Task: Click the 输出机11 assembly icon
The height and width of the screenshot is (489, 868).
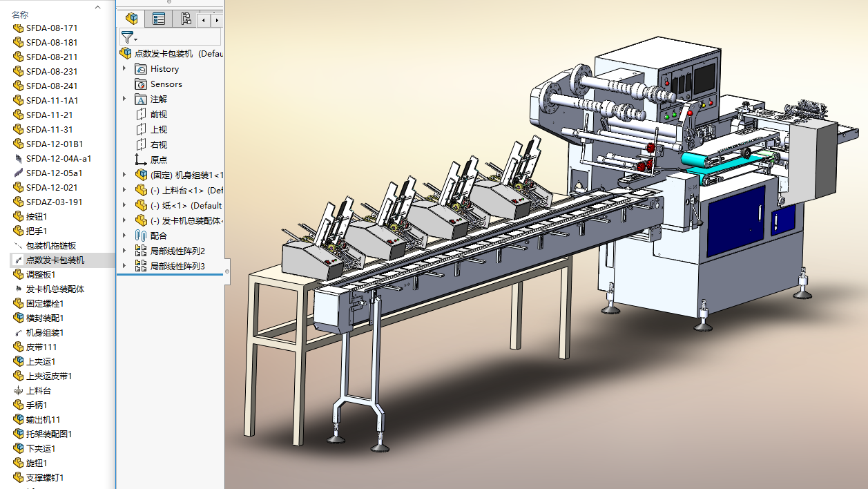Action: [18, 420]
